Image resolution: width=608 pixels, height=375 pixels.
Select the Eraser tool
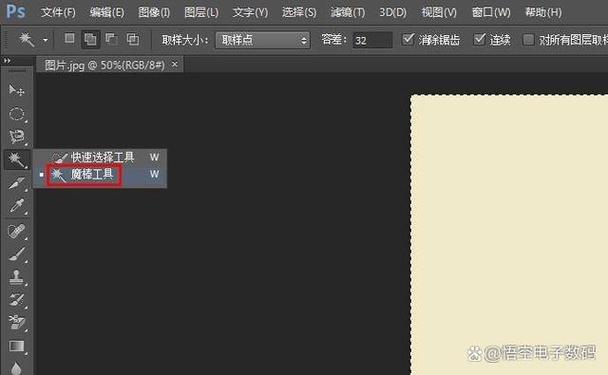(16, 323)
